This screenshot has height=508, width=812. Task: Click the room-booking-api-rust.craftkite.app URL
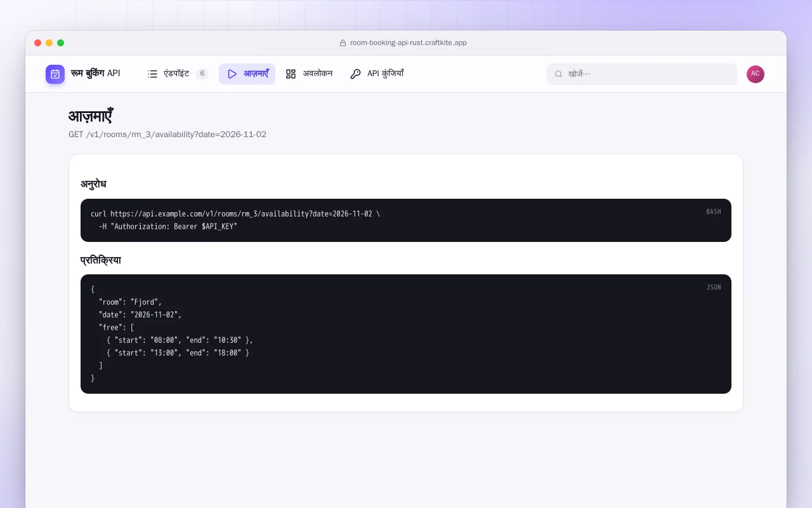[409, 43]
